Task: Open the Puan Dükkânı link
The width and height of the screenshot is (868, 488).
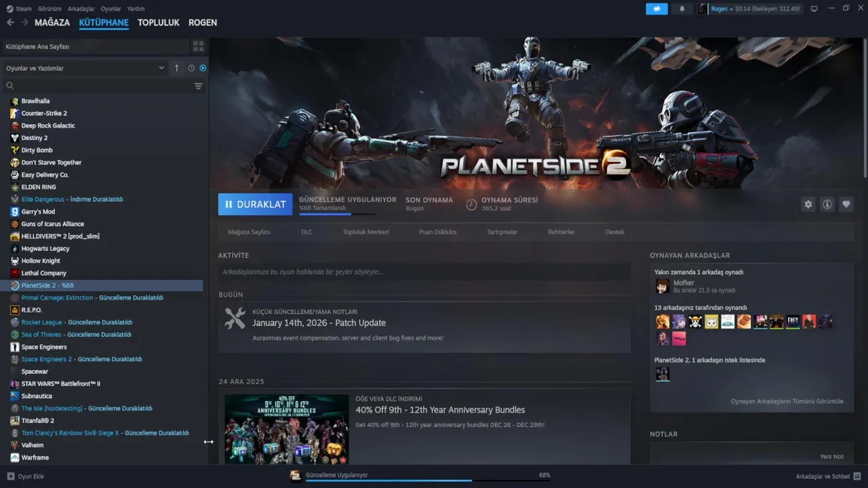Action: [x=438, y=232]
